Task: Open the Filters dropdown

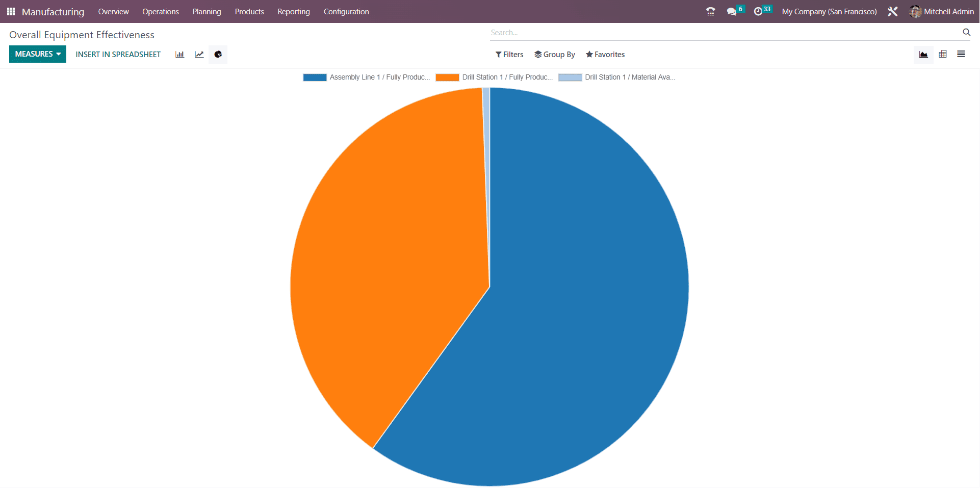Action: (509, 55)
